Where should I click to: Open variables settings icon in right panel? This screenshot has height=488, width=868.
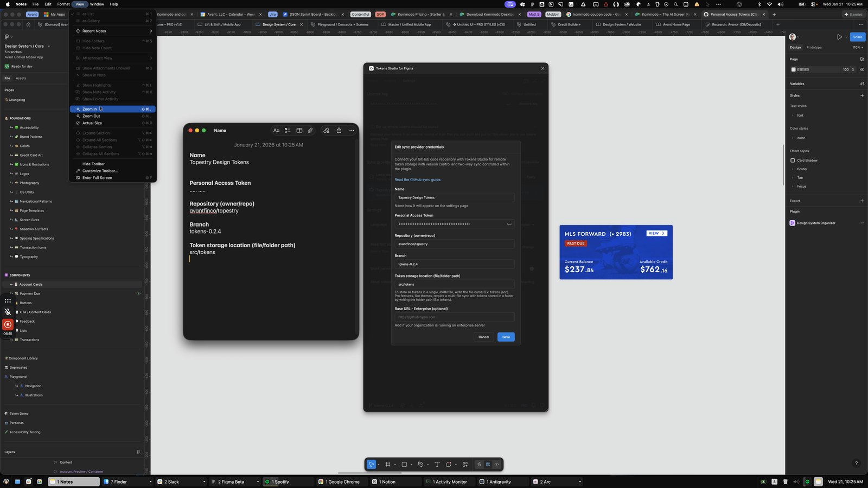[862, 84]
